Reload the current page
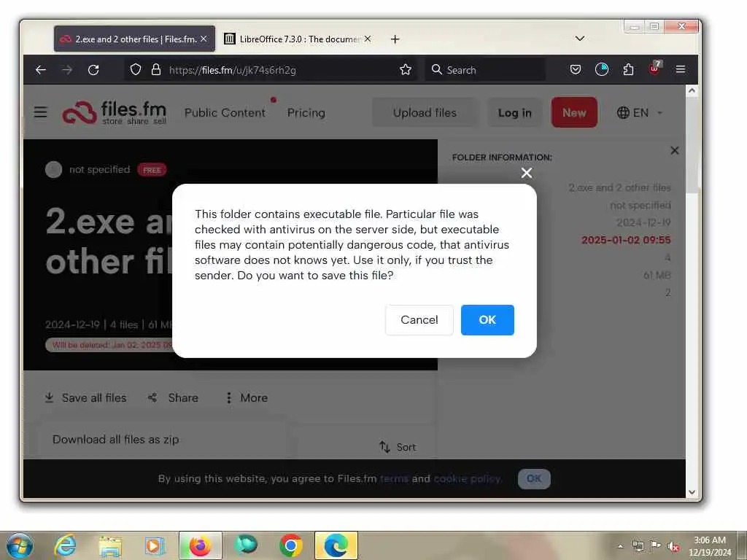 point(93,70)
